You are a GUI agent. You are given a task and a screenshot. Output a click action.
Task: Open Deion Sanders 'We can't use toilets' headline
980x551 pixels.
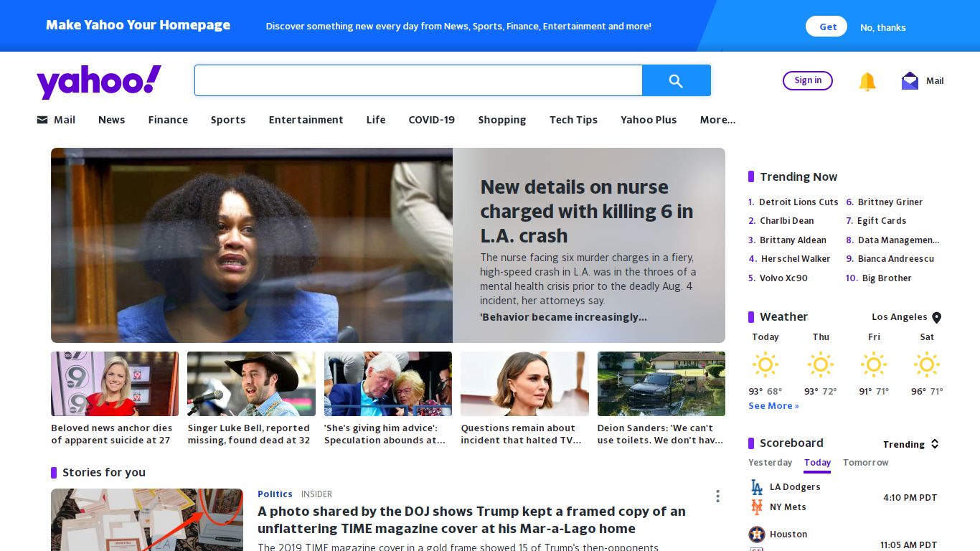click(660, 434)
